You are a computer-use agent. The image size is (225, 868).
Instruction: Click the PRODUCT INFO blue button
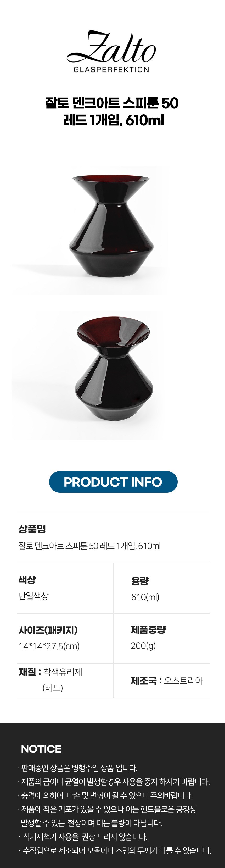[x=113, y=482]
